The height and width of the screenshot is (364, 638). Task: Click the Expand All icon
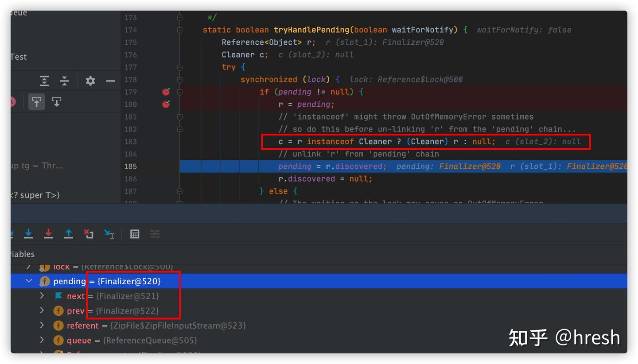pos(44,81)
